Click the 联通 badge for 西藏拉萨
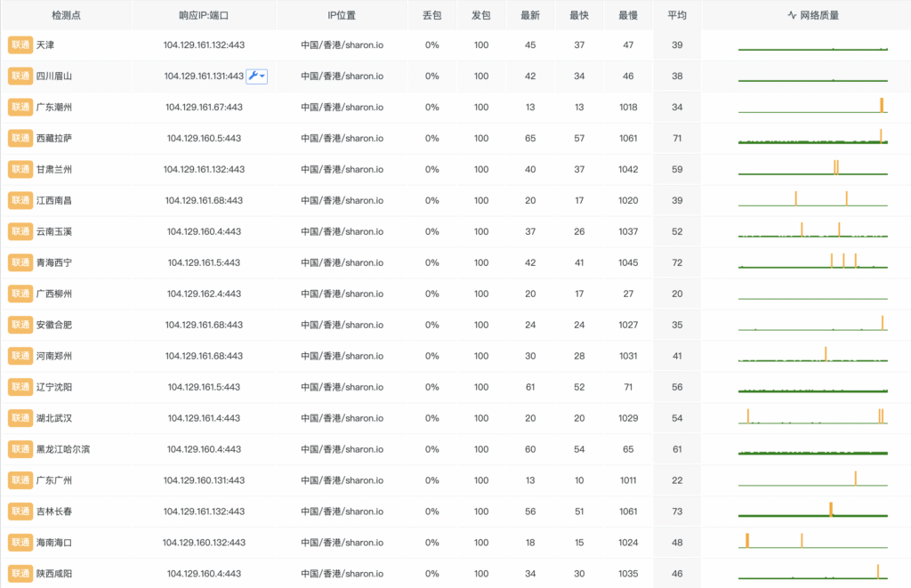 pyautogui.click(x=20, y=138)
